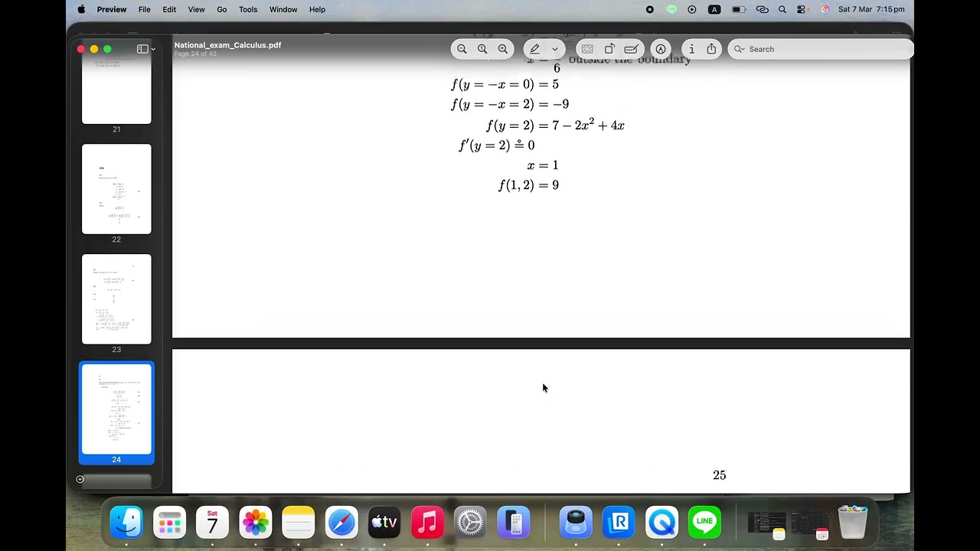Click the page number 25 on the page

[719, 475]
